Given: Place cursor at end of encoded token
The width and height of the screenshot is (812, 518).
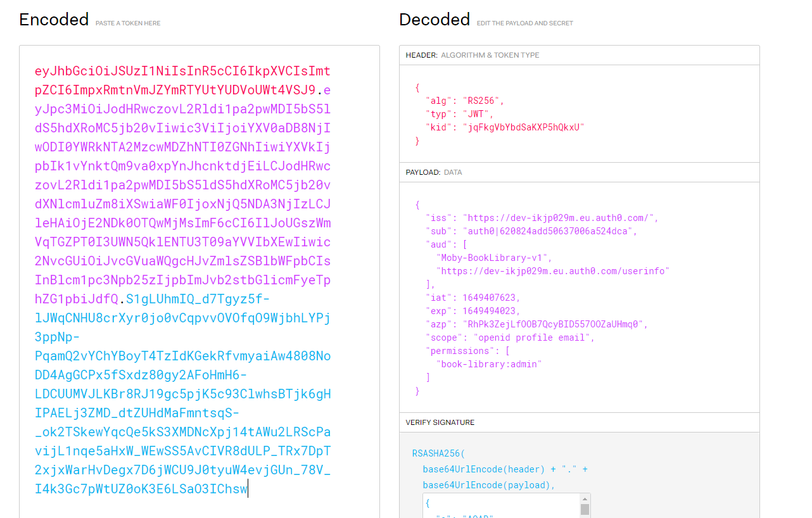Looking at the screenshot, I should [x=248, y=489].
